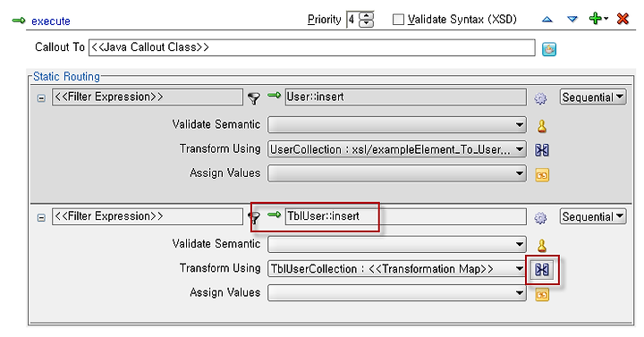Click the execute operation link
The image size is (644, 337).
[x=51, y=21]
